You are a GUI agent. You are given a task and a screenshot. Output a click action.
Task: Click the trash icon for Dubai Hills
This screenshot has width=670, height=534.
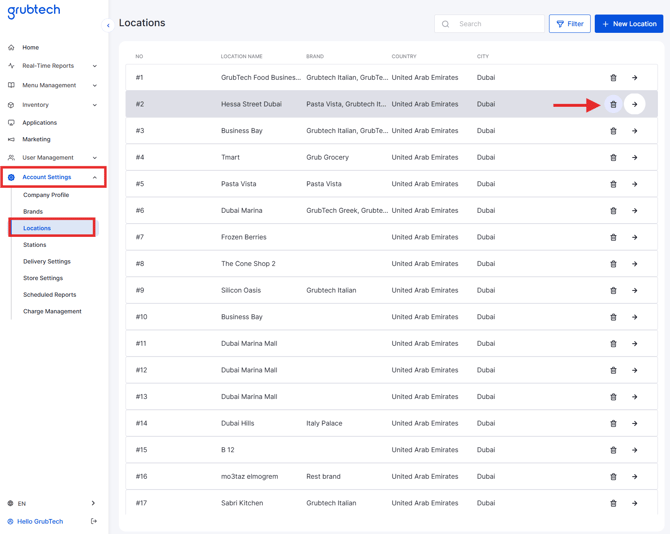pyautogui.click(x=613, y=423)
